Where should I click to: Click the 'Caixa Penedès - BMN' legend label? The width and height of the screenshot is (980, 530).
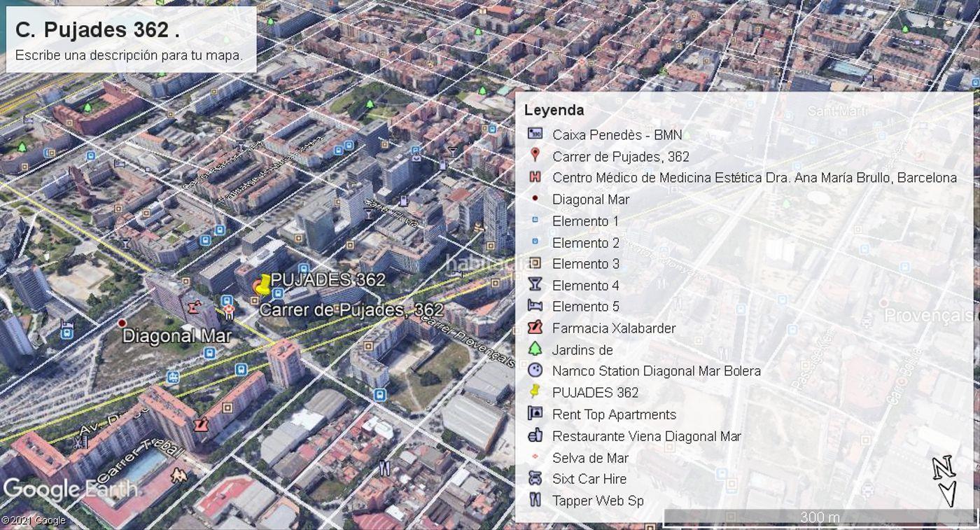[x=617, y=134]
